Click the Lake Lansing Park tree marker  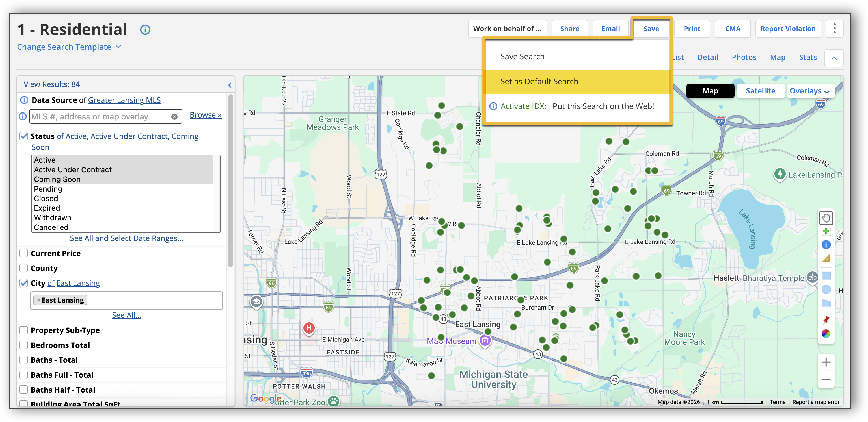click(x=780, y=174)
